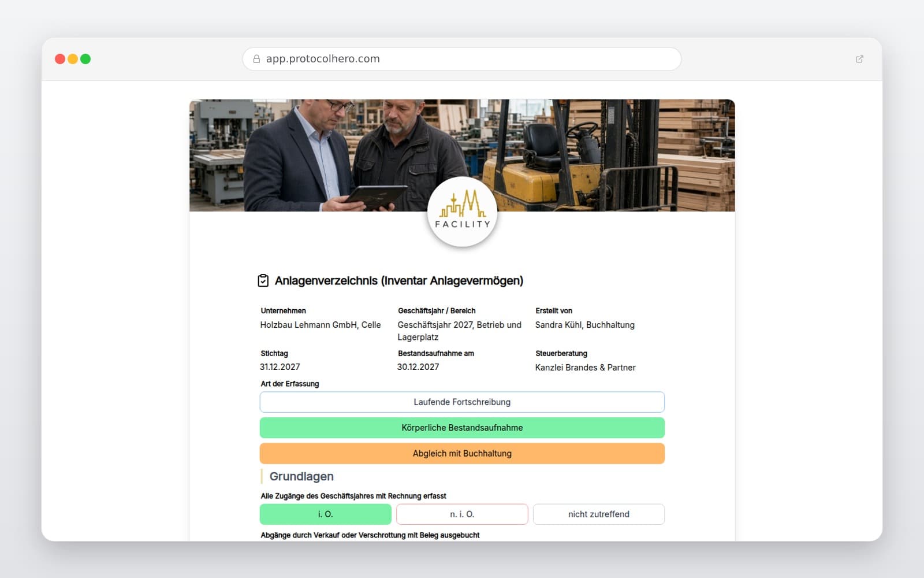Image resolution: width=924 pixels, height=578 pixels.
Task: Click the green maximize dot
Action: point(85,59)
